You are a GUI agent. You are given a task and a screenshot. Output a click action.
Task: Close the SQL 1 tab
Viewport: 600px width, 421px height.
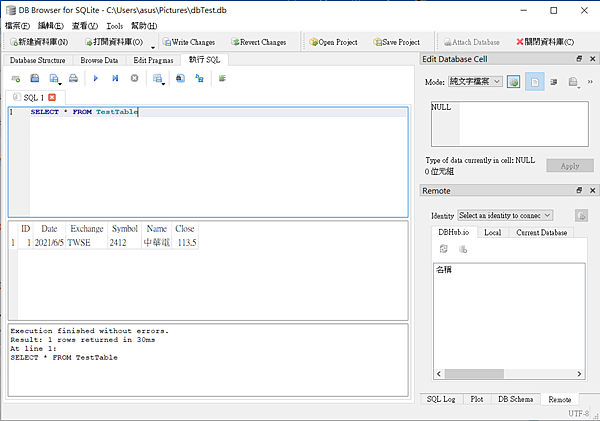click(x=52, y=97)
